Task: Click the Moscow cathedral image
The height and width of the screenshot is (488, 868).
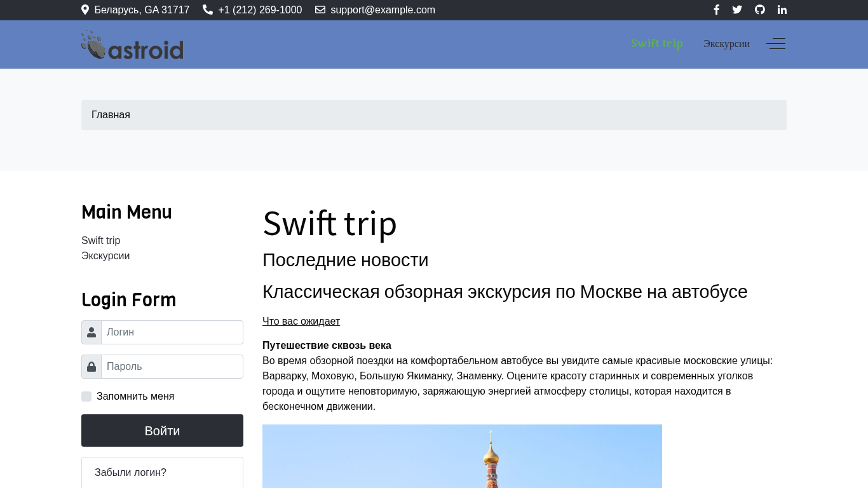Action: coord(462,456)
